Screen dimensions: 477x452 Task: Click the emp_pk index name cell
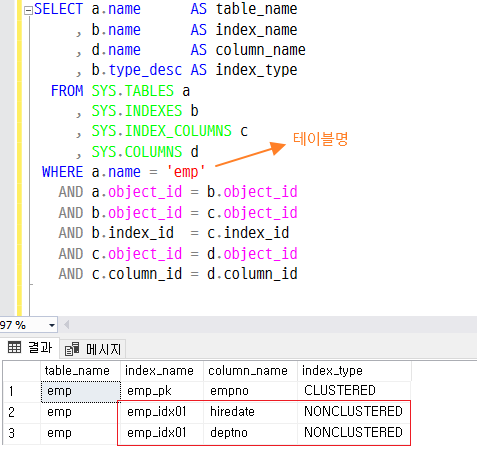click(162, 391)
